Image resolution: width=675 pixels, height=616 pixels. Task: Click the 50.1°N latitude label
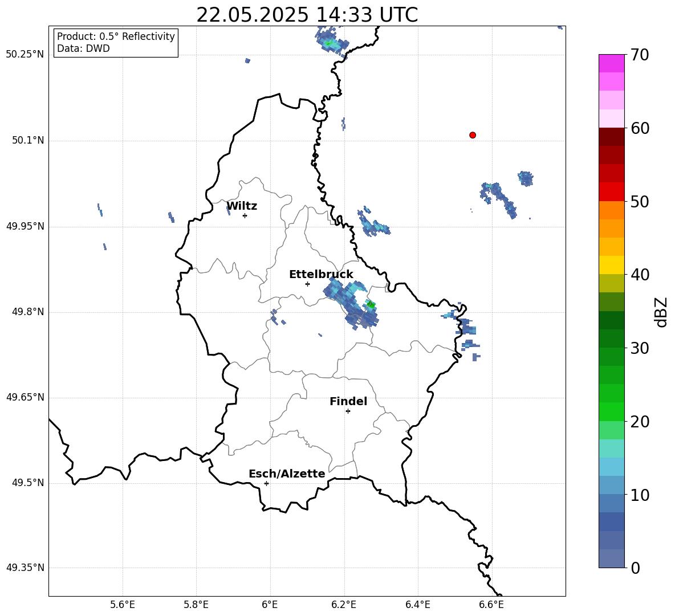(x=27, y=140)
